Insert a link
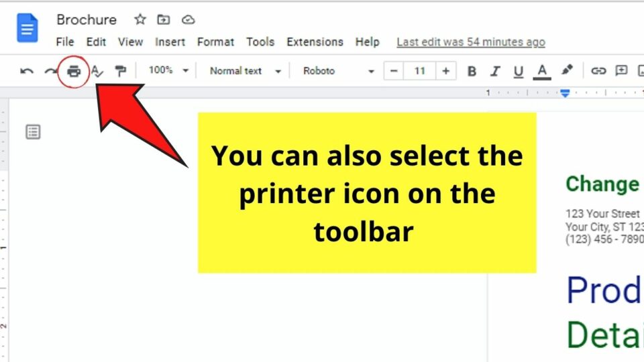 (x=598, y=71)
